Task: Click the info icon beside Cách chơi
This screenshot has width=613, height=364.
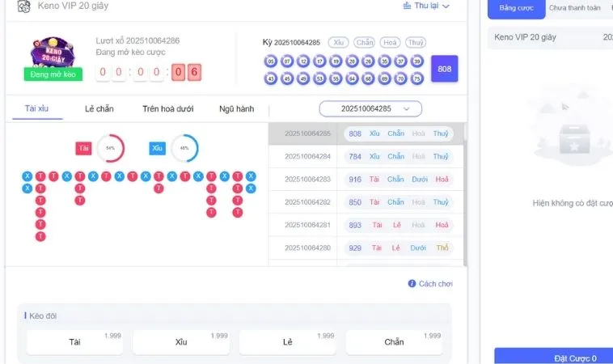Action: [412, 283]
